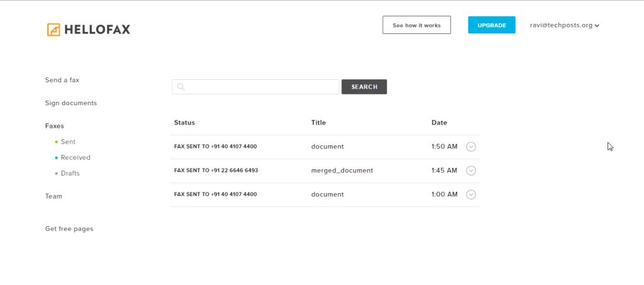Viewport: 644px width, 285px height.
Task: Click the See how it works button
Action: pyautogui.click(x=416, y=25)
